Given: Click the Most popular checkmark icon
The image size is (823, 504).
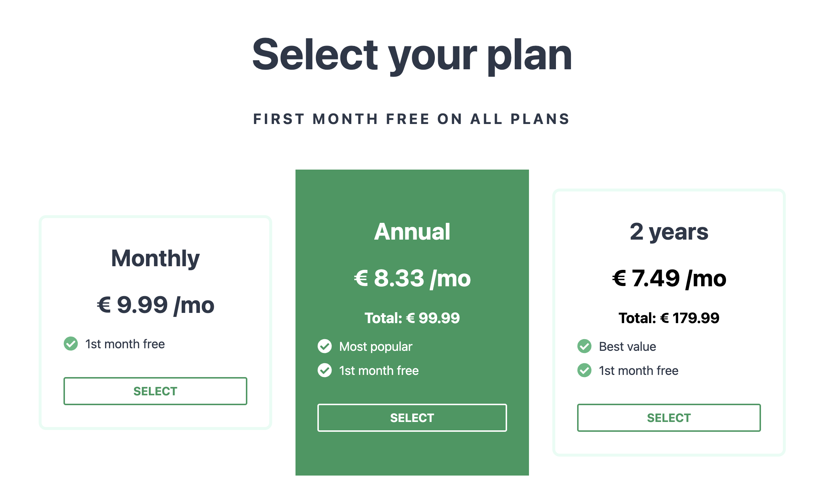Looking at the screenshot, I should click(x=325, y=346).
